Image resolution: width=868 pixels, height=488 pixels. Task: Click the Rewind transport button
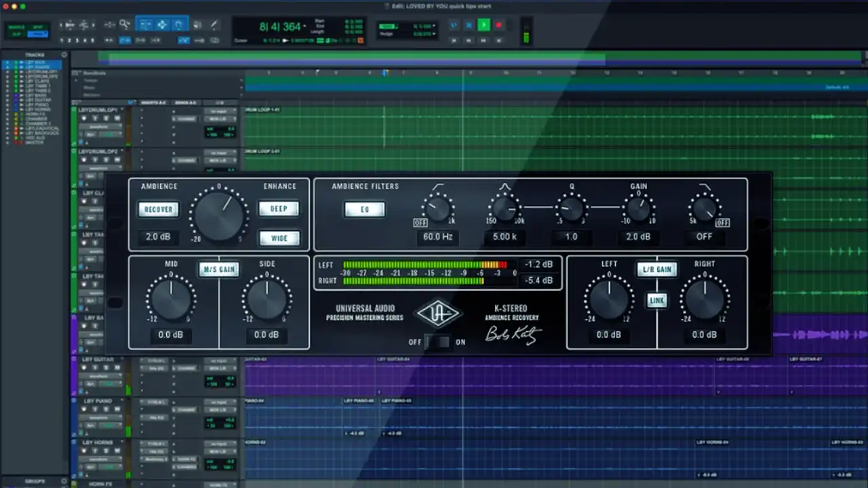click(469, 41)
